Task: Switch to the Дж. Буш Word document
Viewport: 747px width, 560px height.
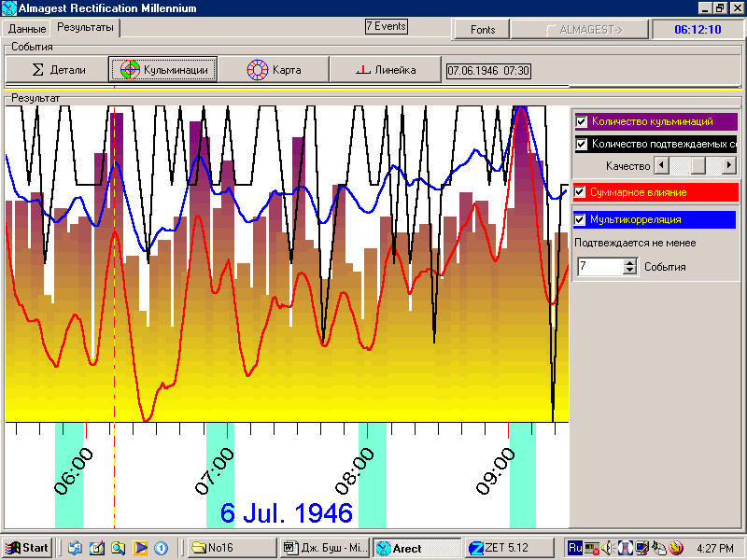Action: coord(326,548)
